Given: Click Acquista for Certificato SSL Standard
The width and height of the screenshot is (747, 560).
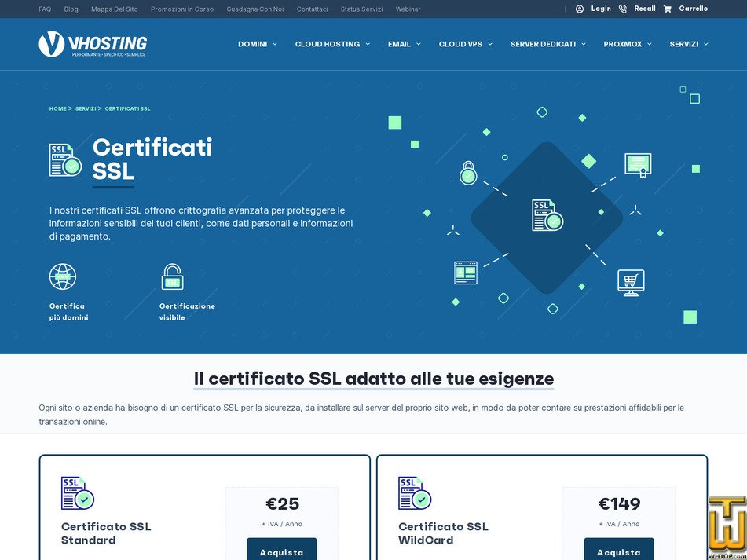Looking at the screenshot, I should (281, 551).
